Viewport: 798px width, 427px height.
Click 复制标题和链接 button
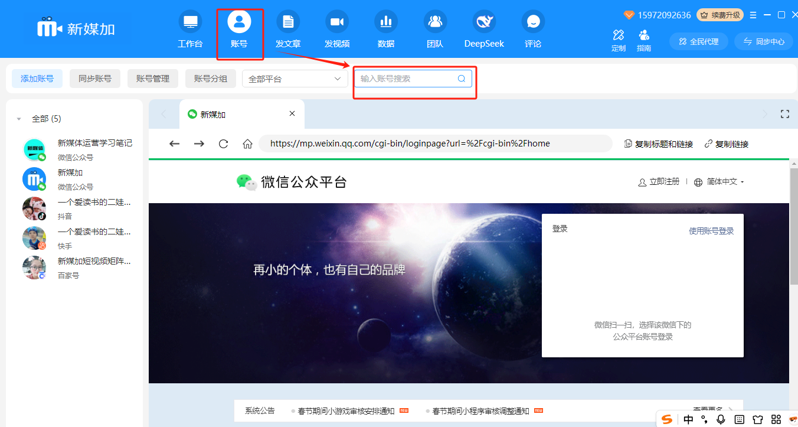coord(658,144)
